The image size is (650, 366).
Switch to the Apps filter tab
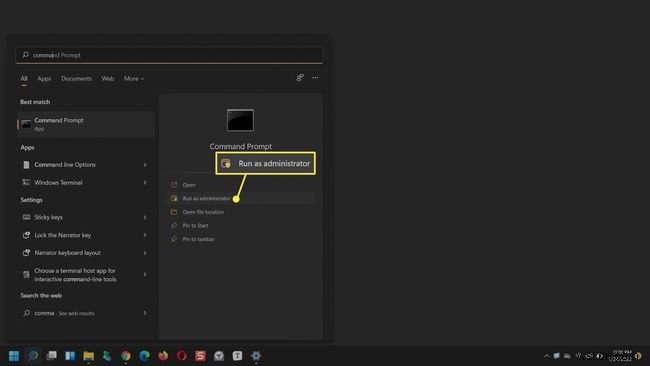coord(44,78)
